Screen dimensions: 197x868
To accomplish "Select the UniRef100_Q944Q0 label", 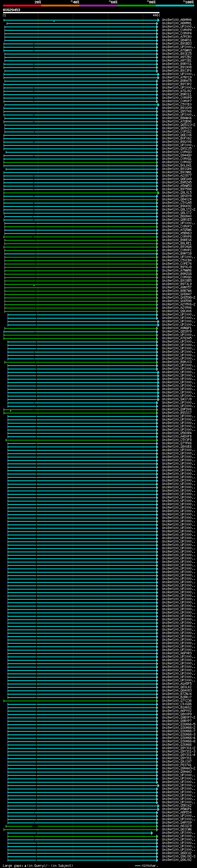I will tap(177, 155).
